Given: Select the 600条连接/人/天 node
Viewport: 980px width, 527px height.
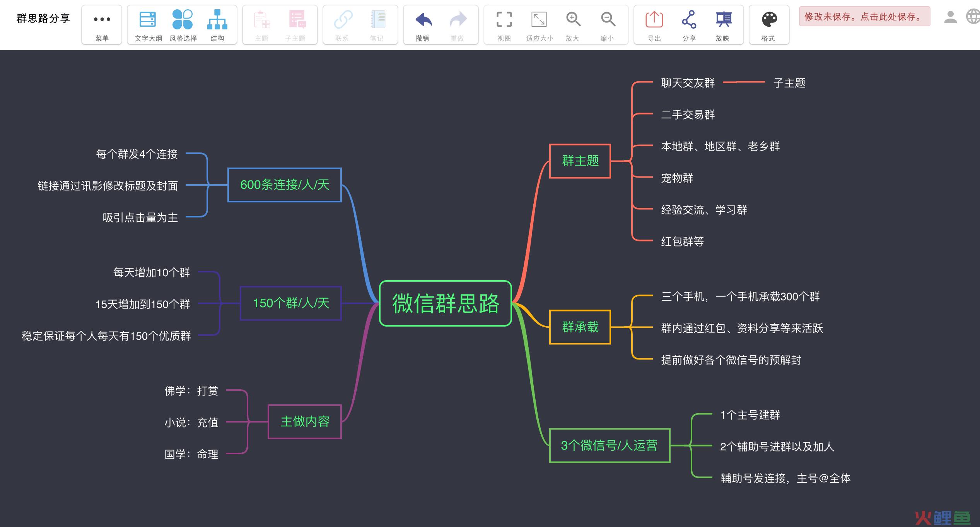Looking at the screenshot, I should (285, 185).
